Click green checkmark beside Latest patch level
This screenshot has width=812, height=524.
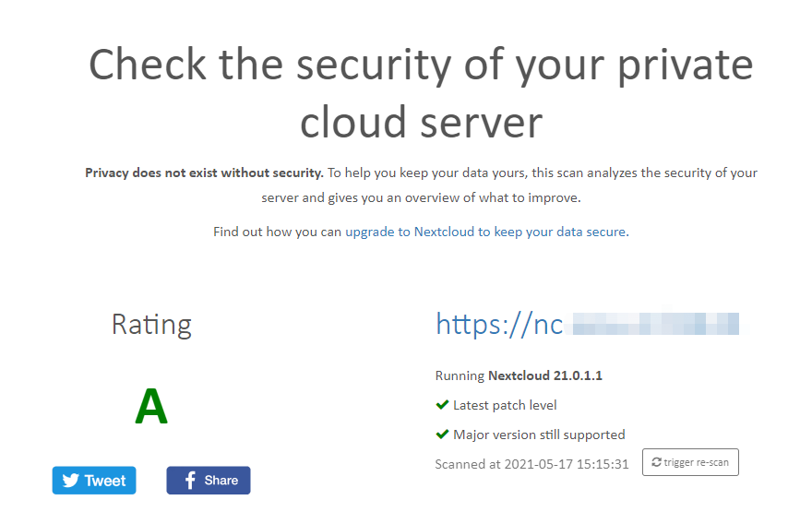(442, 405)
